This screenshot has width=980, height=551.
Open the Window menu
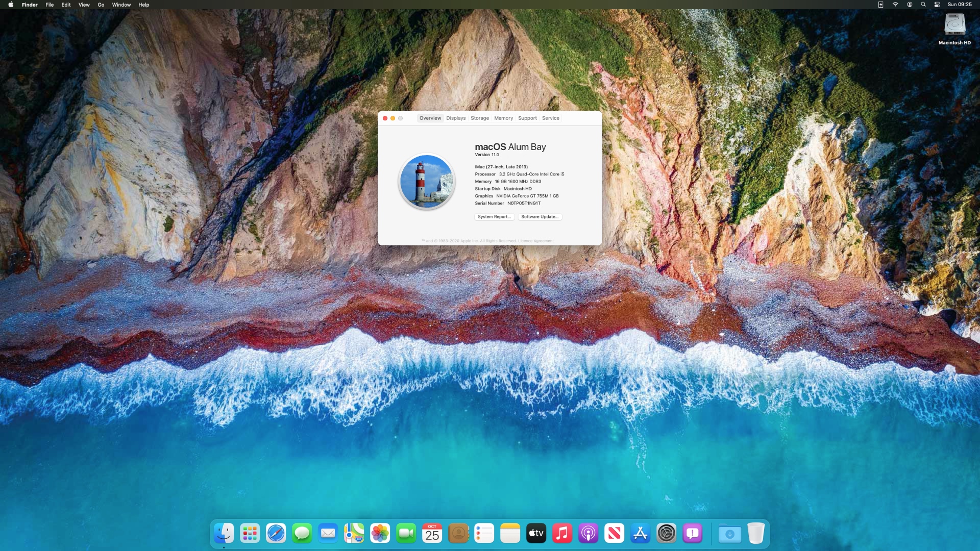(121, 5)
